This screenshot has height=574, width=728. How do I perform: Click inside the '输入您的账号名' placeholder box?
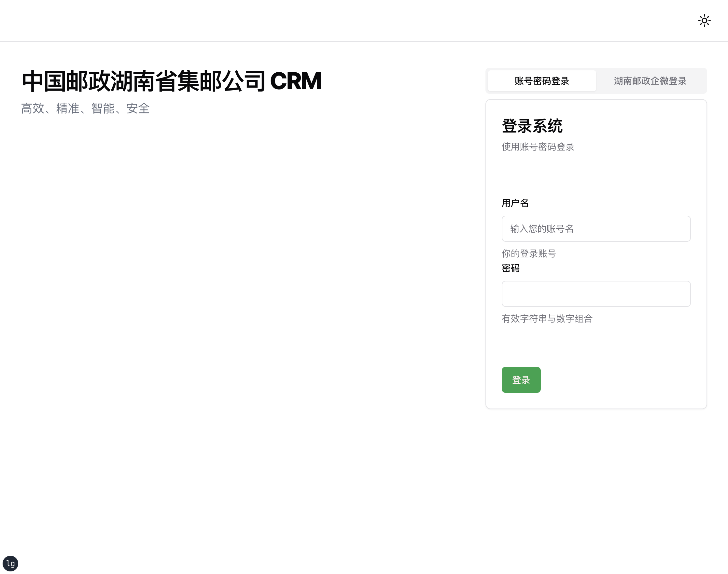point(596,229)
